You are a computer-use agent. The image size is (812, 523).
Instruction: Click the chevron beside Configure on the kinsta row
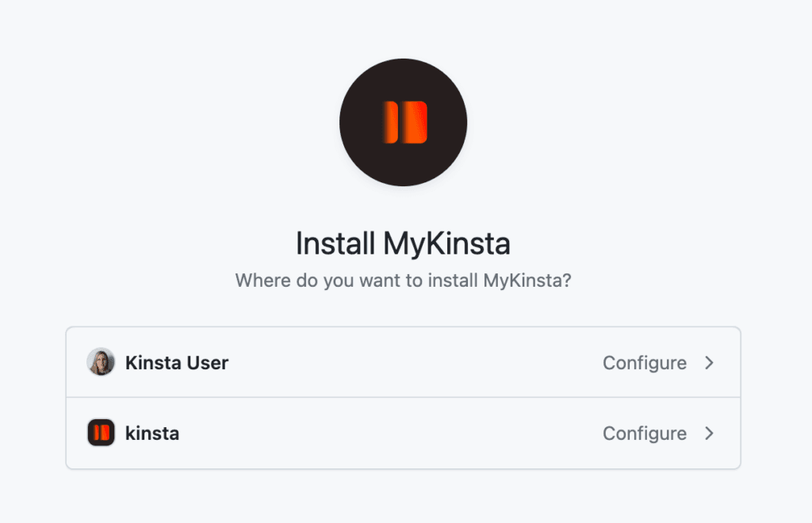[710, 433]
